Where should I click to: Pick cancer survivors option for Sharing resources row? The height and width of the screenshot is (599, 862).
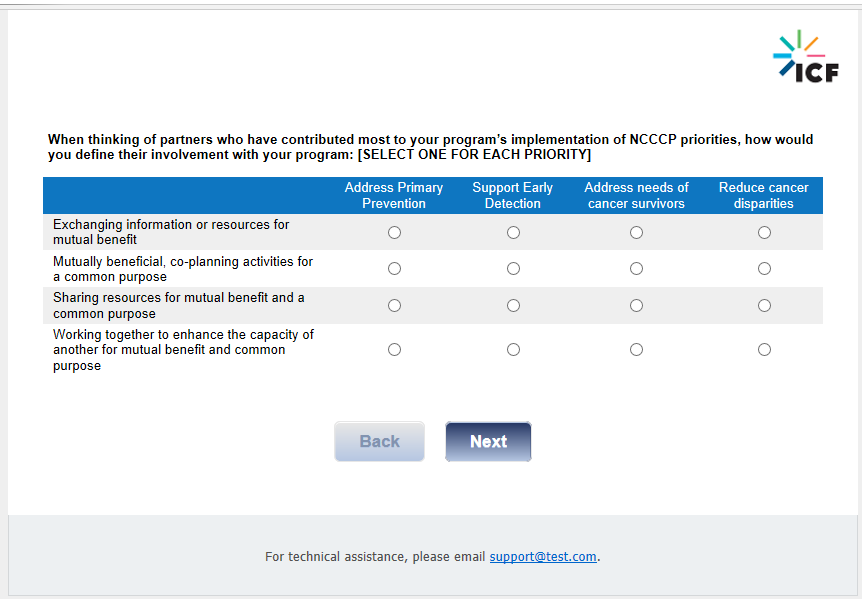(x=636, y=306)
